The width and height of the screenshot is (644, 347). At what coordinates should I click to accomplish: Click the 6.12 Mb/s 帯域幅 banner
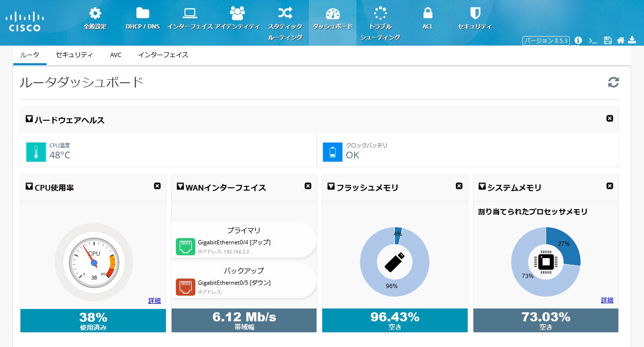[x=244, y=320]
